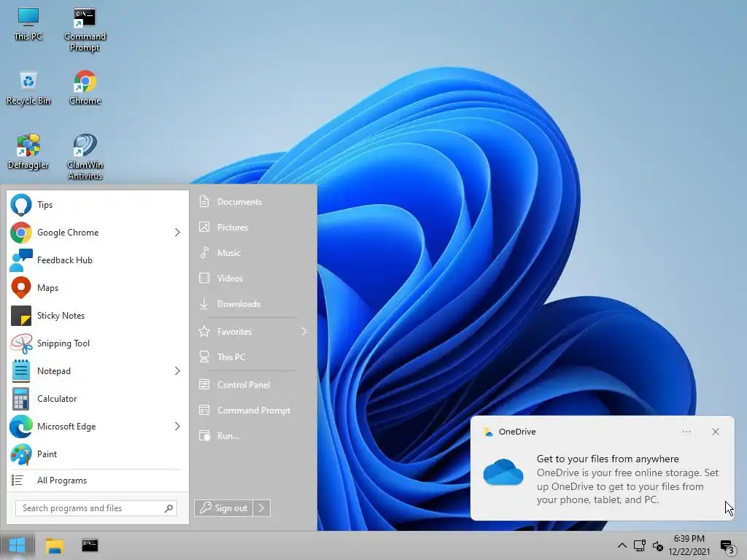Open Documents folder from start menu
Image resolution: width=747 pixels, height=560 pixels.
[253, 202]
